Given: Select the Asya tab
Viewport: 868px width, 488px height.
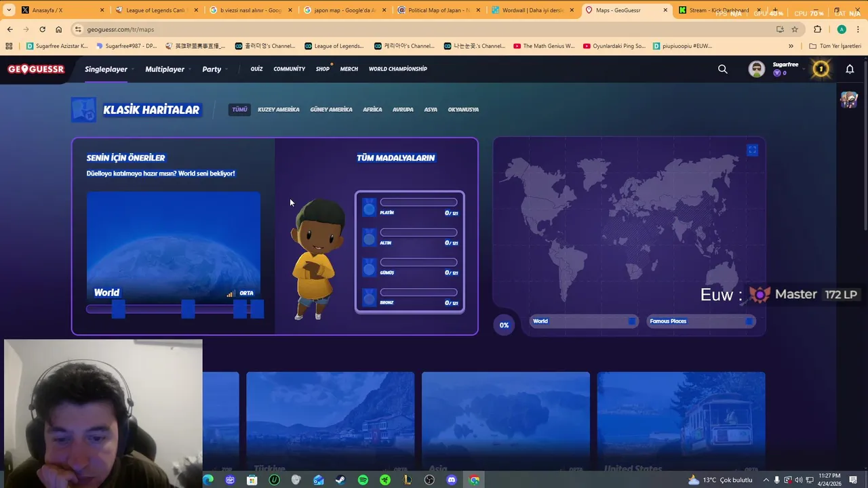Looking at the screenshot, I should [x=431, y=109].
